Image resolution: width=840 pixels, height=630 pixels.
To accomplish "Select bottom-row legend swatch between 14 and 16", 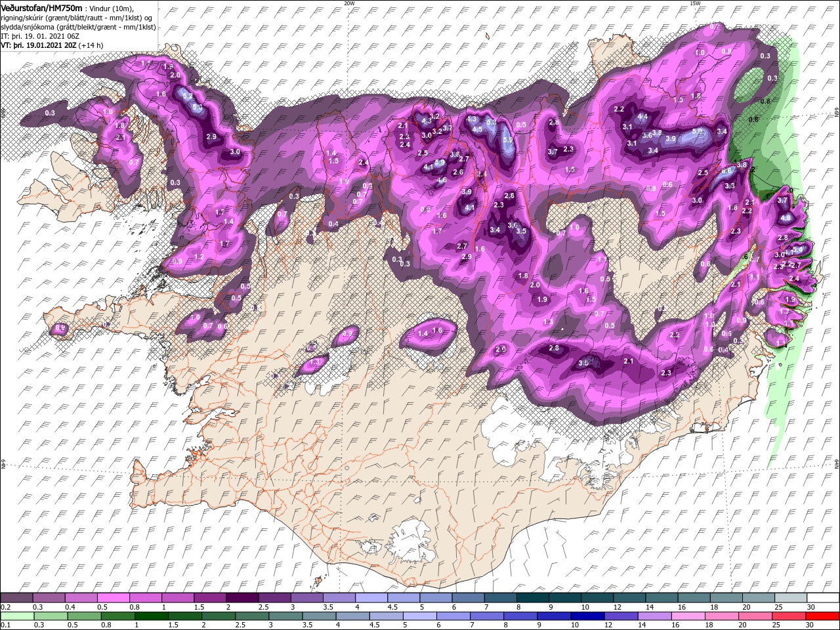I will point(655,616).
